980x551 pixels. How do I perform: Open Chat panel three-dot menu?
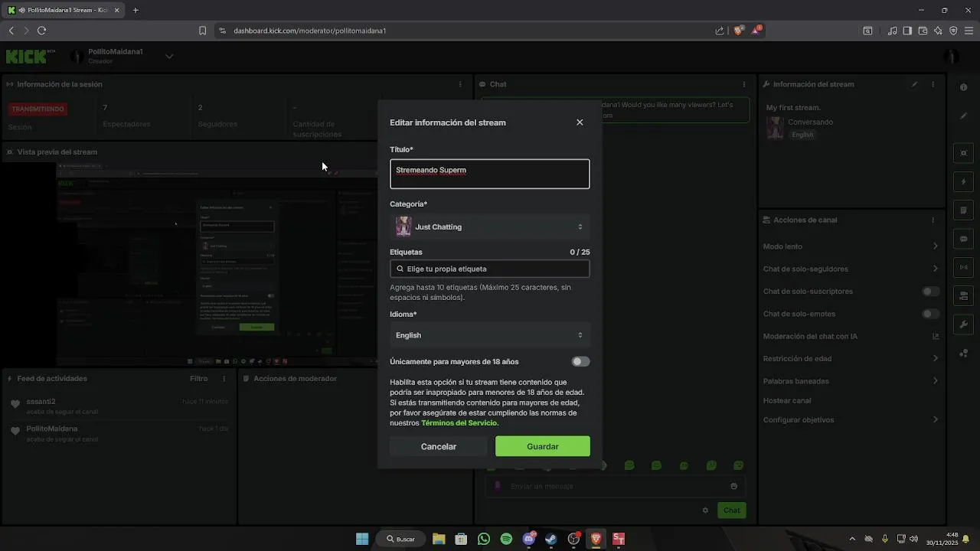(744, 84)
